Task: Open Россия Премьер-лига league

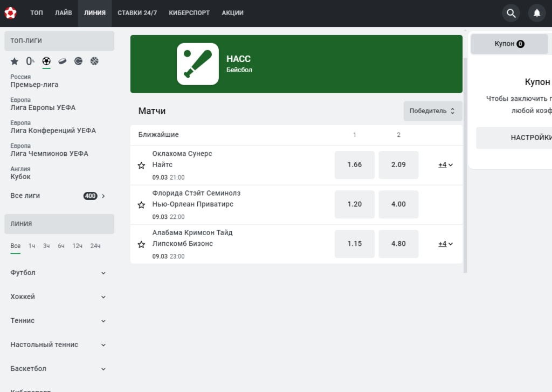Action: click(x=34, y=81)
